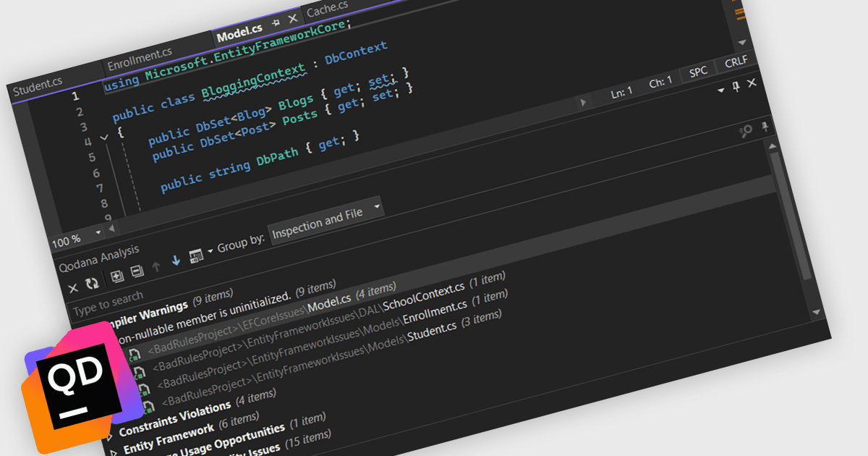Click the search-filter magnifier icon in the panel
Image resolution: width=868 pixels, height=456 pixels.
[x=746, y=131]
